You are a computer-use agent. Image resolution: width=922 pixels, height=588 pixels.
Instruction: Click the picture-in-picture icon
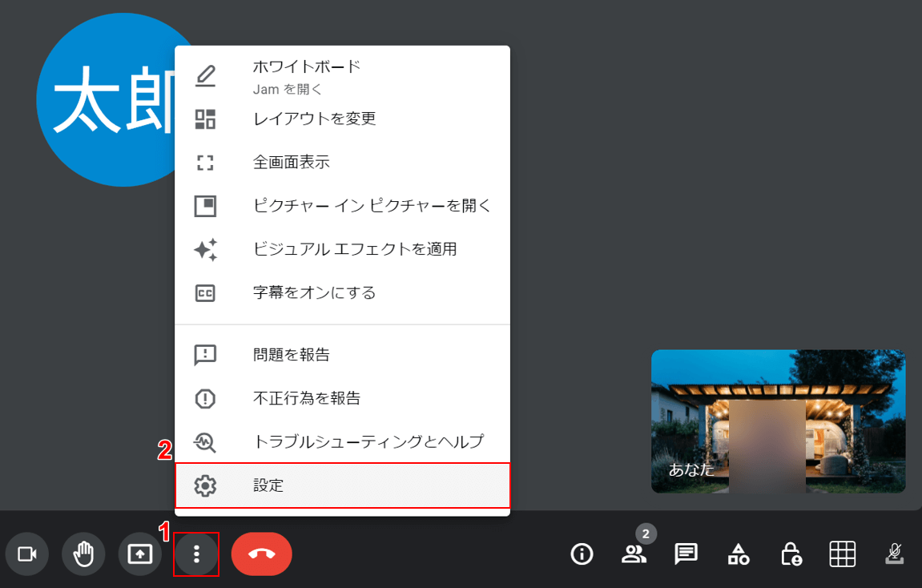[x=205, y=206]
